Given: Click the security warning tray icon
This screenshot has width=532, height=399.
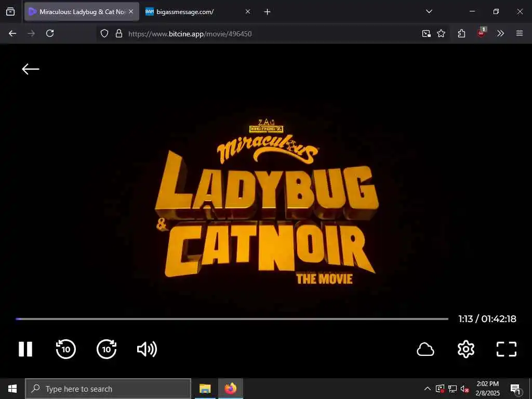Looking at the screenshot, I should (x=440, y=389).
